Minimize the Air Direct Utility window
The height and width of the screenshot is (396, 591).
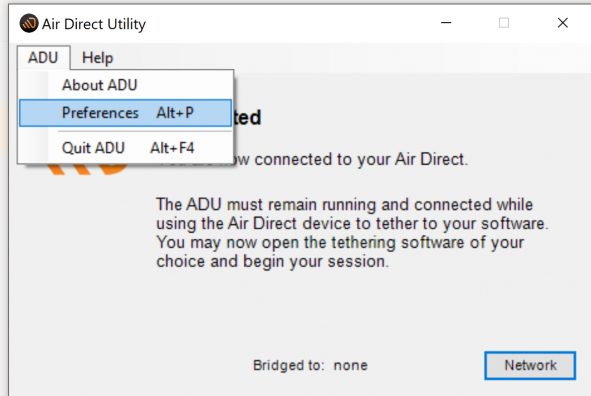tap(446, 23)
